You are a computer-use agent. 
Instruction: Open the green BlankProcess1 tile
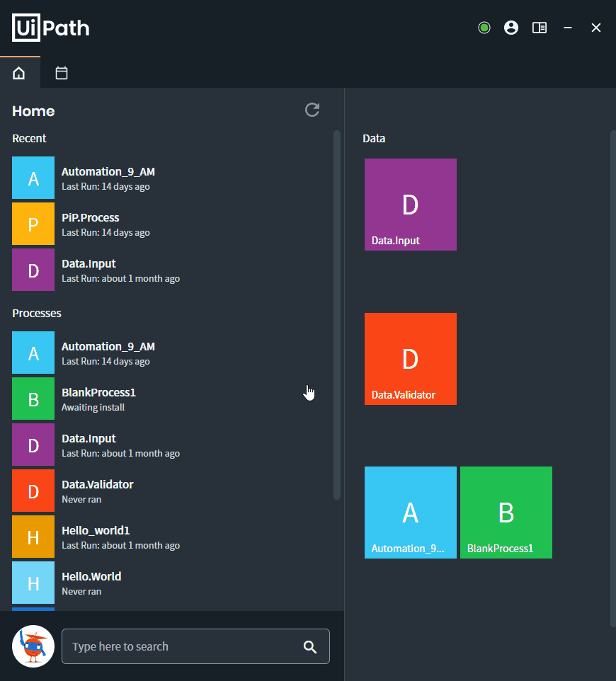[506, 513]
